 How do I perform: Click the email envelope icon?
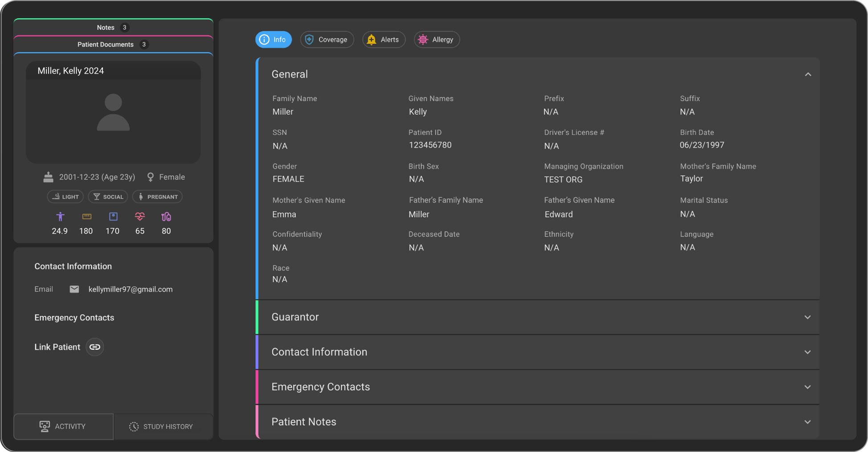point(74,289)
